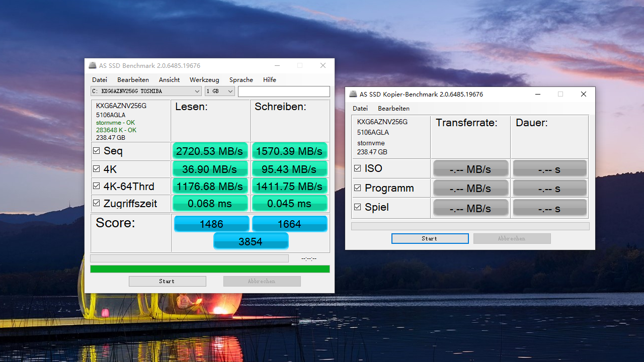Open Bearbeiten in the Kopier-Benchmark window
This screenshot has width=644, height=362.
[393, 108]
